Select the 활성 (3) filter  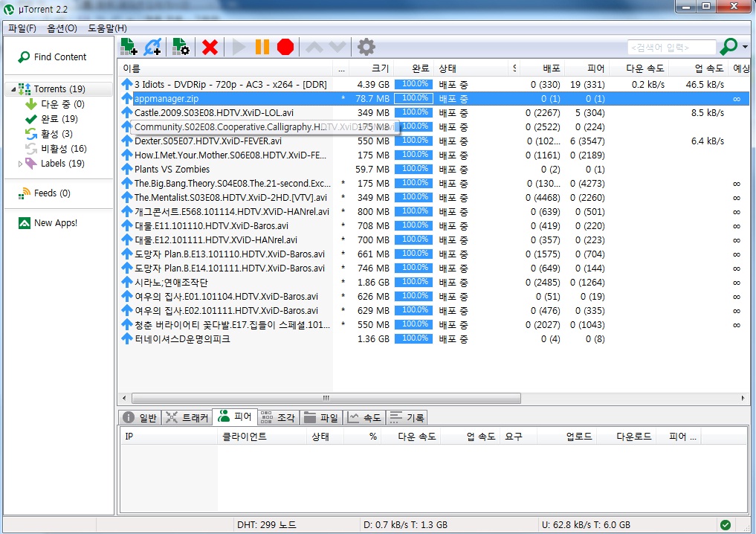click(x=49, y=134)
